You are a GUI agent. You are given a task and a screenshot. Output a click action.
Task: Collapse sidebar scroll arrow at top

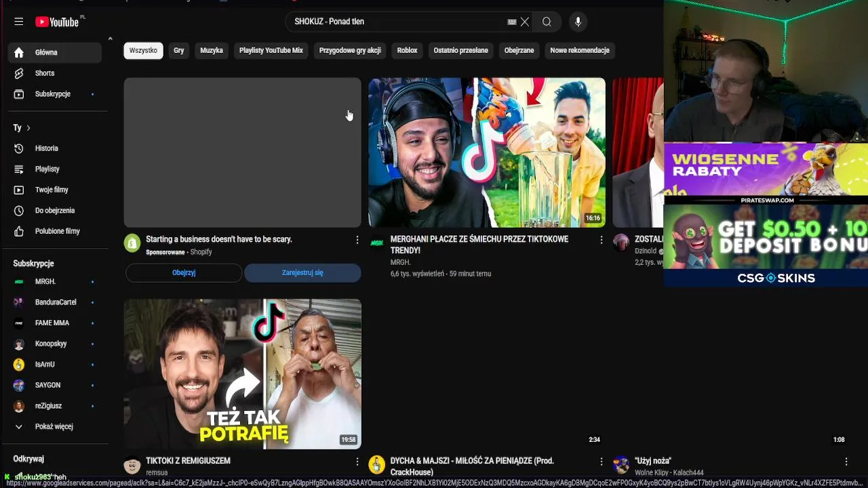[110, 39]
